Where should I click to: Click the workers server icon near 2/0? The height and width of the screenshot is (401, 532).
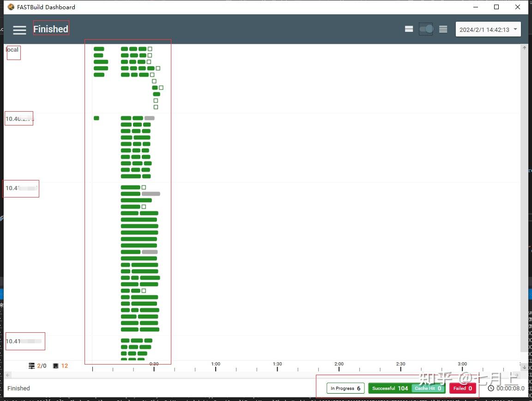tap(31, 366)
